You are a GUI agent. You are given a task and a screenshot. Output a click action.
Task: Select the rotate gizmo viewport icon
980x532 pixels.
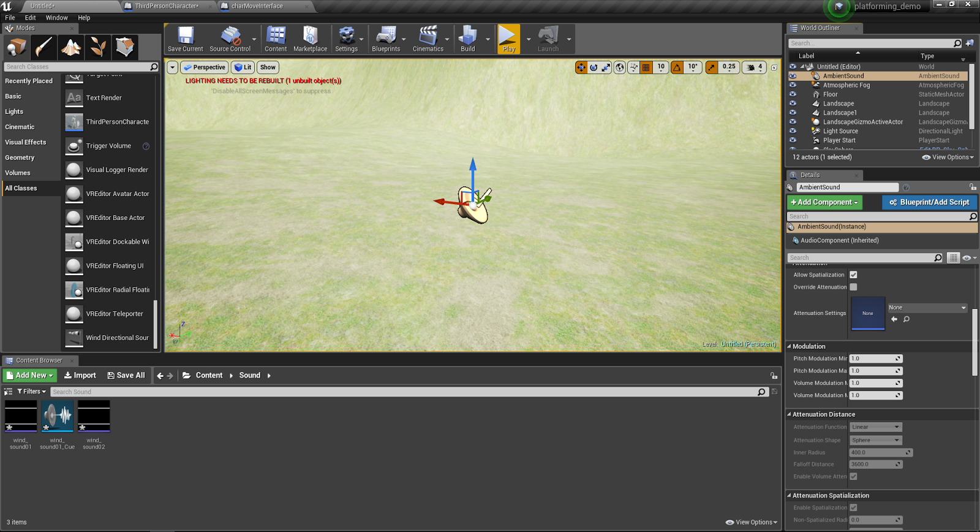594,67
